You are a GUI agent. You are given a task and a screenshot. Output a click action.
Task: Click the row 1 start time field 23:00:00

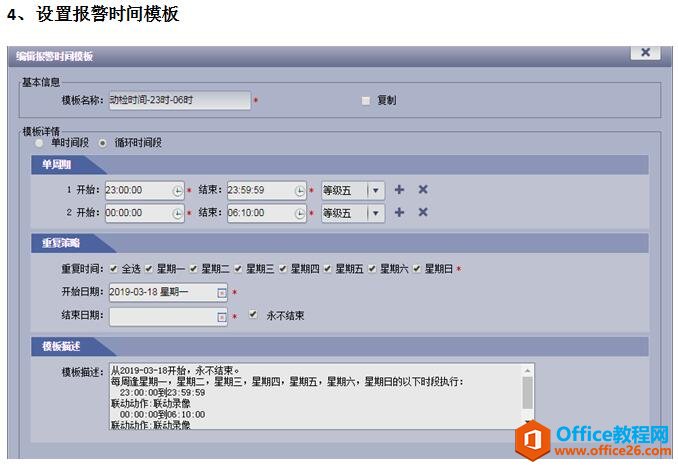click(145, 190)
